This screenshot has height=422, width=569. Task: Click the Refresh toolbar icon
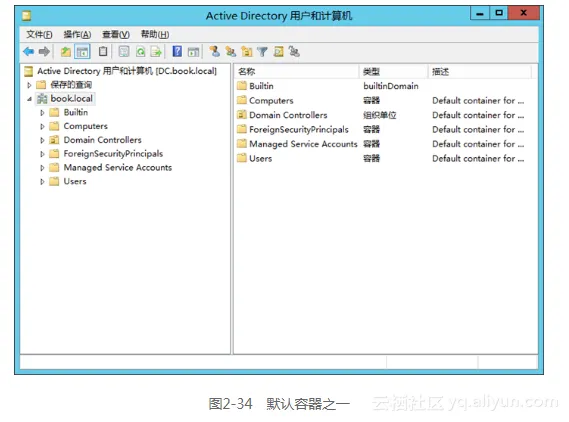[x=140, y=52]
